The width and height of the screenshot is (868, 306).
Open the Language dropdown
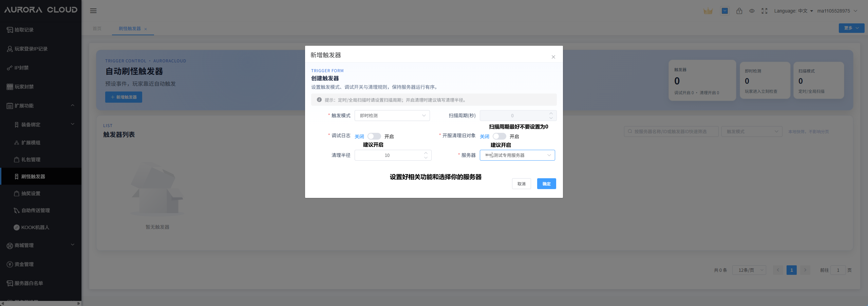[793, 11]
